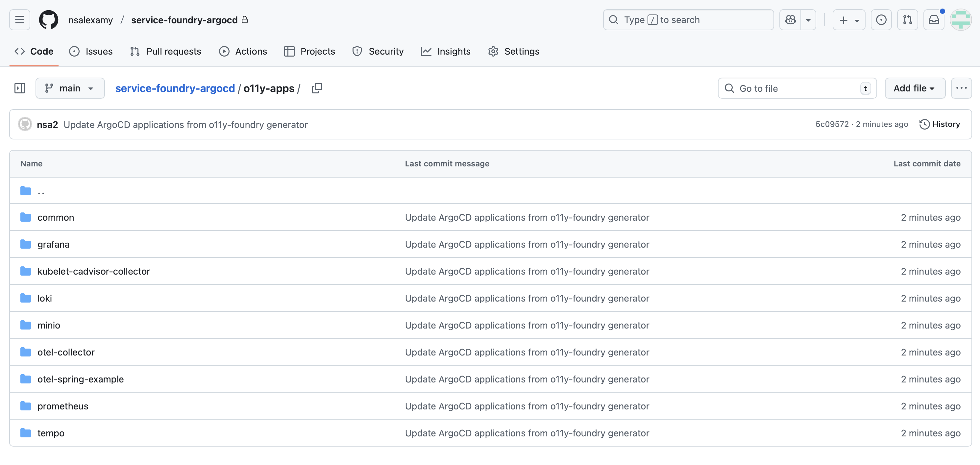The height and width of the screenshot is (465, 980).
Task: Click the kubelet-cadvisor-collector folder icon
Action: click(26, 271)
